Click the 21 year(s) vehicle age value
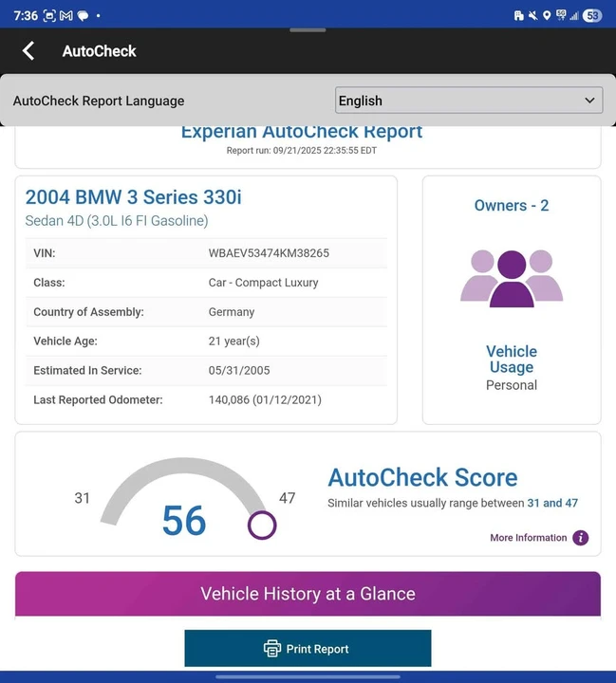 click(x=234, y=341)
